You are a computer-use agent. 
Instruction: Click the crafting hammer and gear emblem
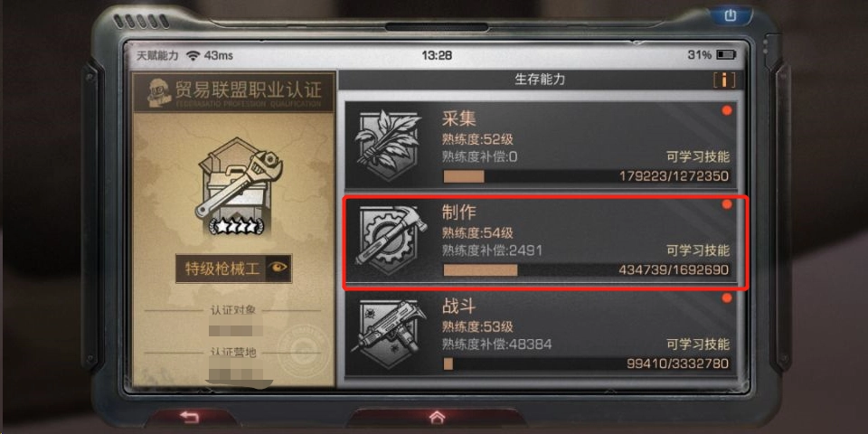coord(388,240)
